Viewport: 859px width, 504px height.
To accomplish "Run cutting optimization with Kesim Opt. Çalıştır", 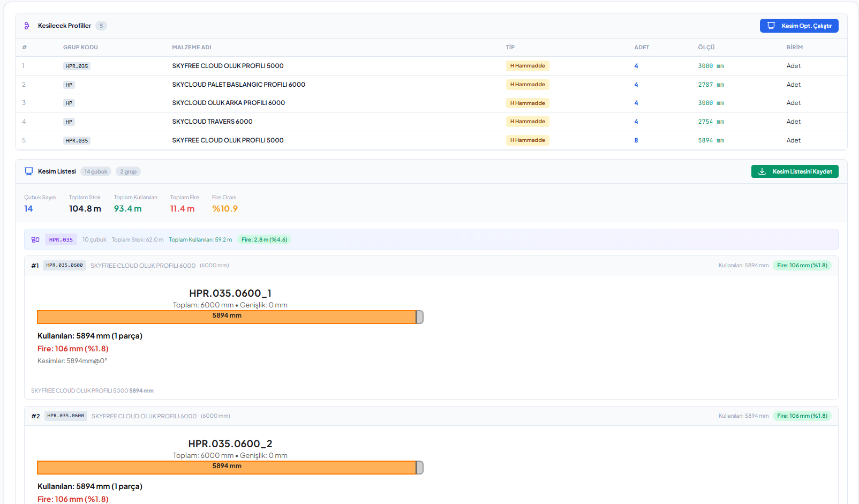I will (799, 26).
